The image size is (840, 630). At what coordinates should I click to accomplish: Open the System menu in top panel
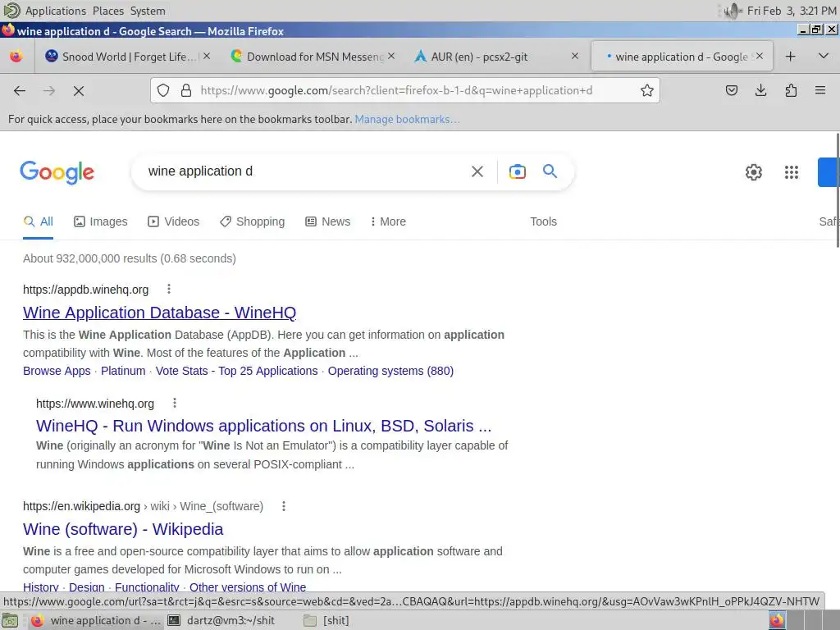click(x=148, y=11)
